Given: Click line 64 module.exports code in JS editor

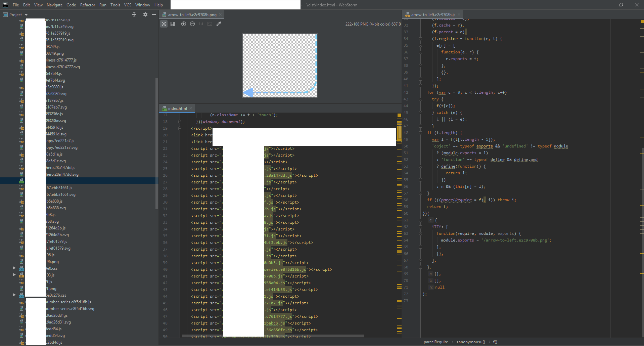Looking at the screenshot, I should [496, 240].
